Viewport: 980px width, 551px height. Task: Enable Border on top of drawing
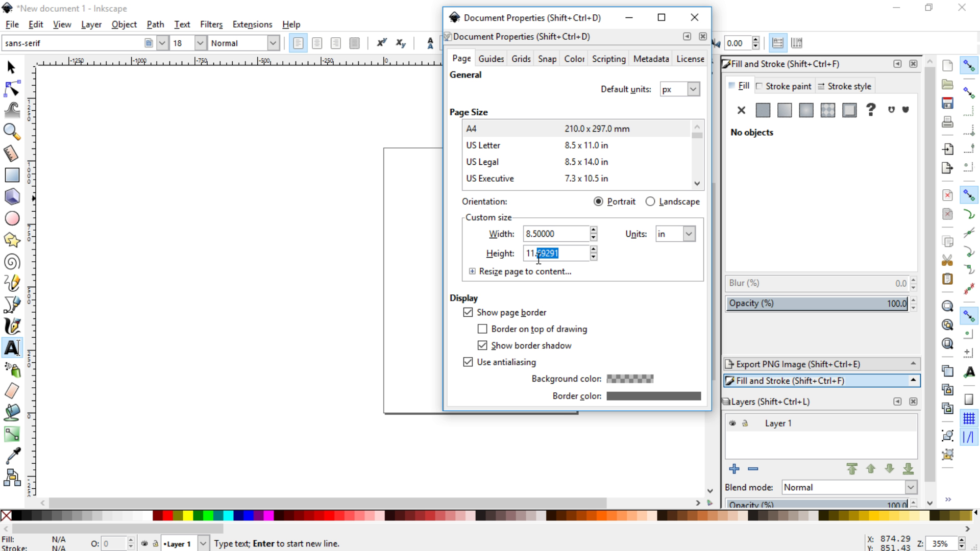(x=482, y=329)
